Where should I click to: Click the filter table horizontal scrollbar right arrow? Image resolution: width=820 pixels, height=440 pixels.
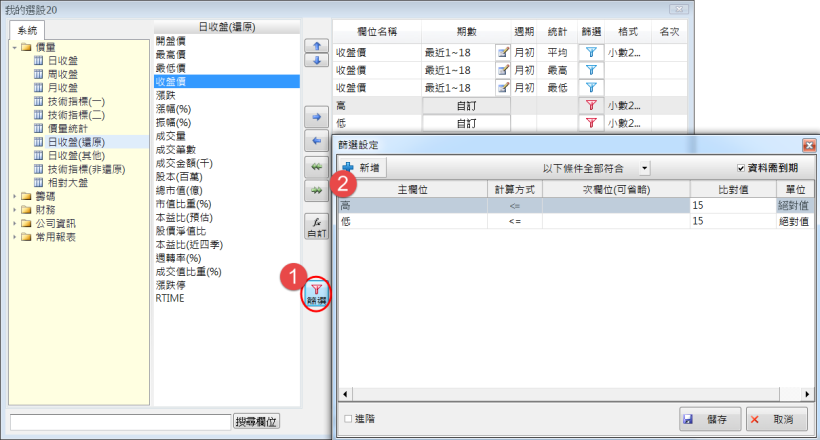click(811, 394)
